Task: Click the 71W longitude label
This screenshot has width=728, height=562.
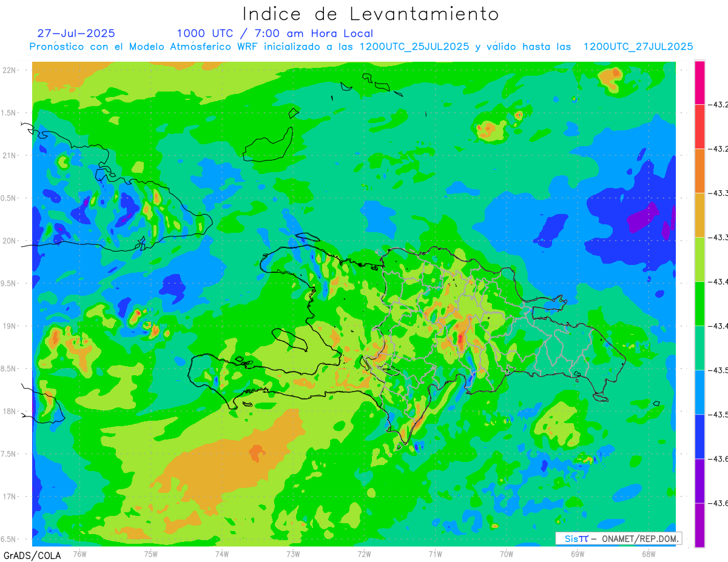Action: 435,554
